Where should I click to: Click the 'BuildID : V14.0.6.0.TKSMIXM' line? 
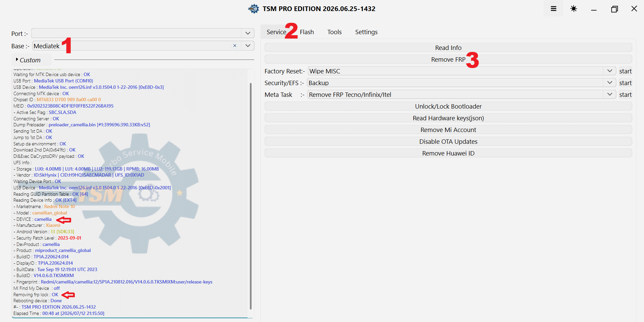coord(44,275)
